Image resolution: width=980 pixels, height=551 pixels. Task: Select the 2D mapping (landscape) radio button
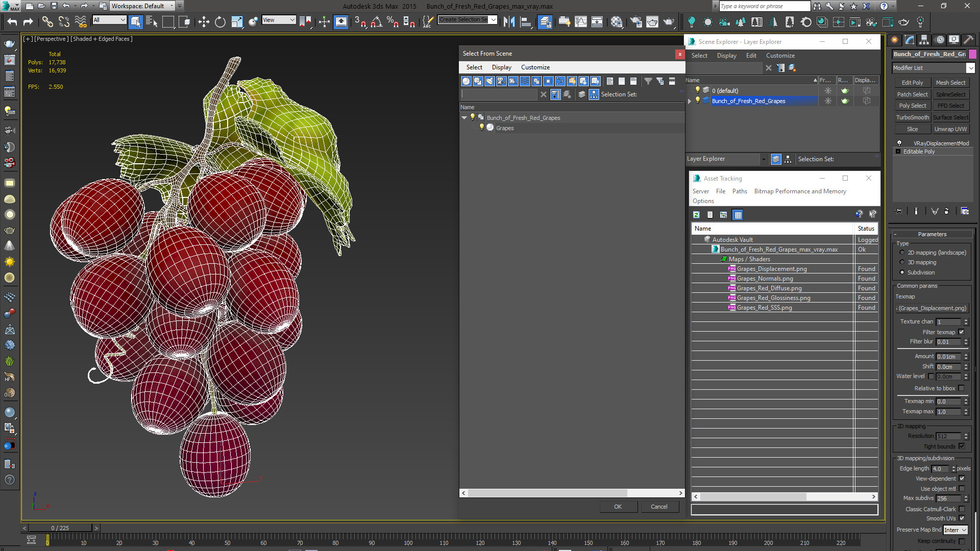[x=902, y=253]
